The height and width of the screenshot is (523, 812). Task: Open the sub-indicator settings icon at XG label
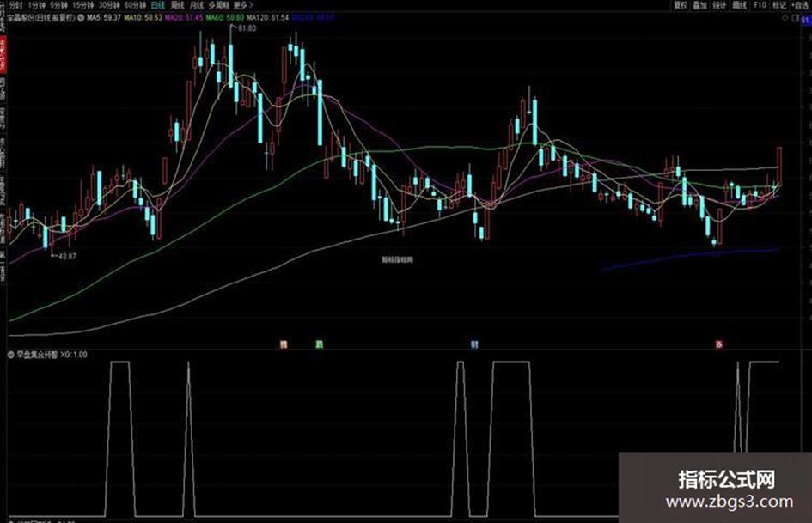click(x=11, y=355)
